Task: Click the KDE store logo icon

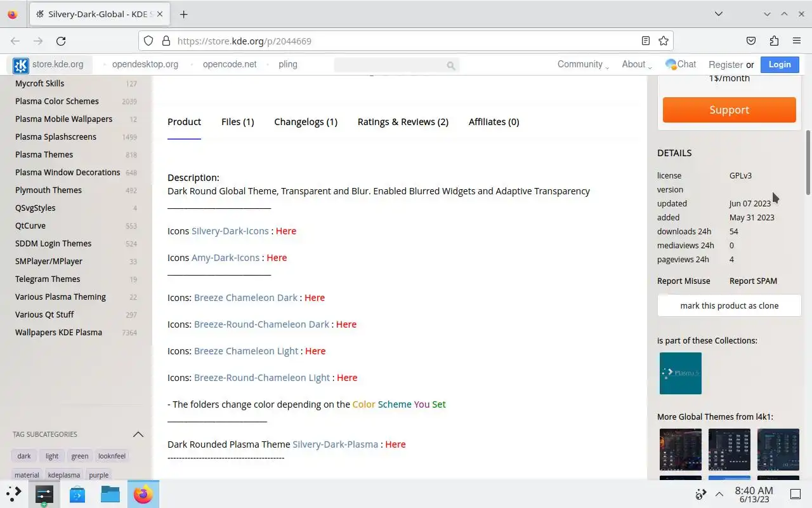Action: [x=21, y=65]
